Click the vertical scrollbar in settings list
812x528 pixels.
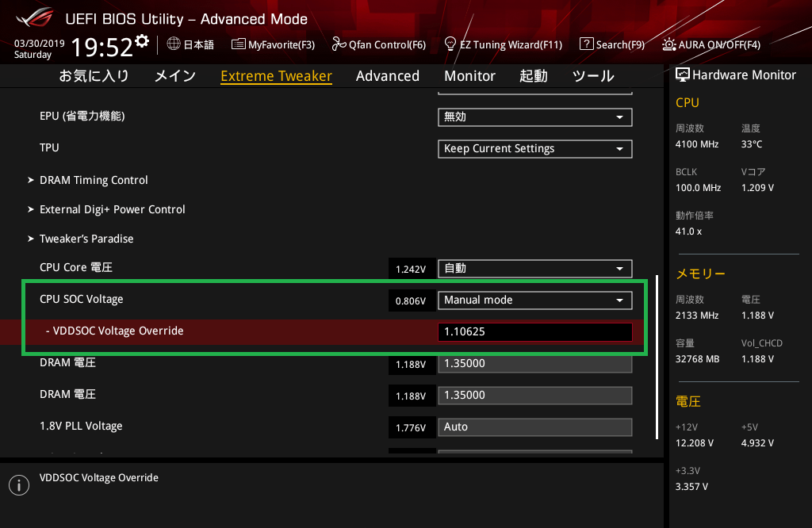pyautogui.click(x=657, y=357)
